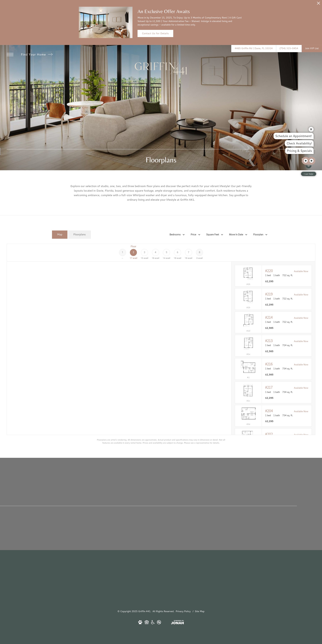Screen dimensions: 322x644
Task: Click unit #213 title
Action: (x=269, y=341)
